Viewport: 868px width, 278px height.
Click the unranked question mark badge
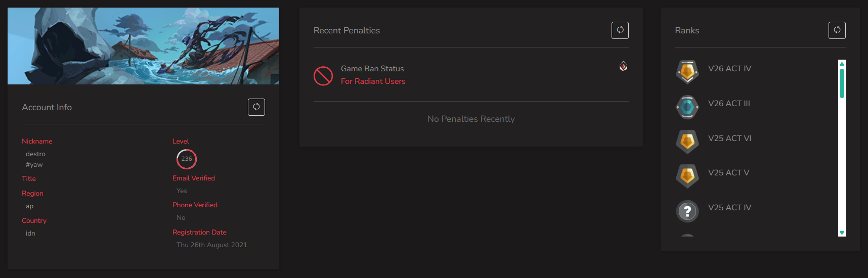[x=687, y=211]
